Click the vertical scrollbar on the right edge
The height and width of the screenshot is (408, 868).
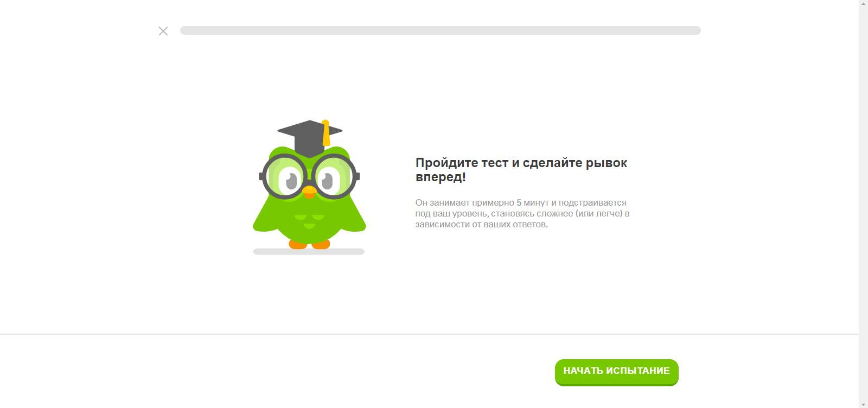pyautogui.click(x=863, y=204)
